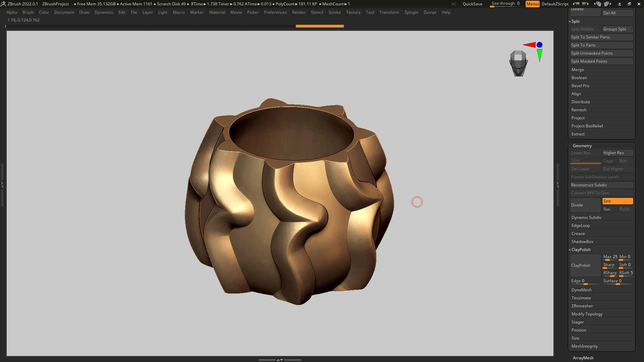Screen dimensions: 644x362
Task: Expand the ArrayMesh palette section
Action: click(583, 358)
